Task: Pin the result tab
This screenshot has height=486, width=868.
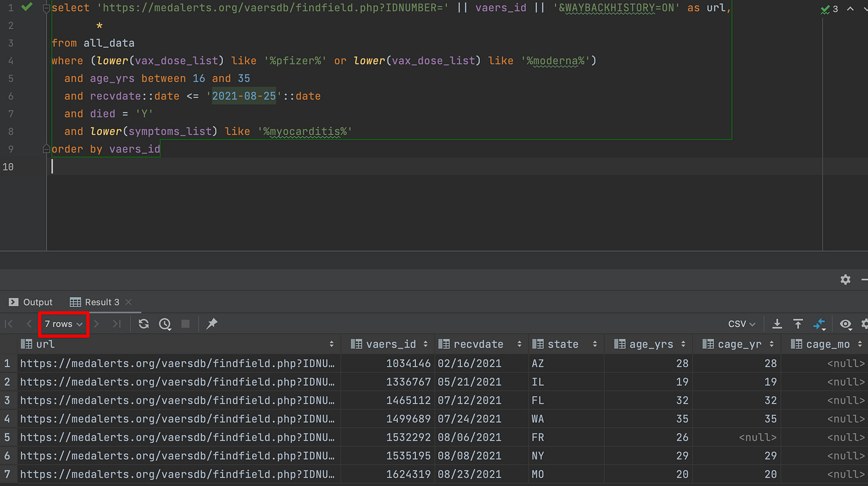Action: click(x=212, y=324)
